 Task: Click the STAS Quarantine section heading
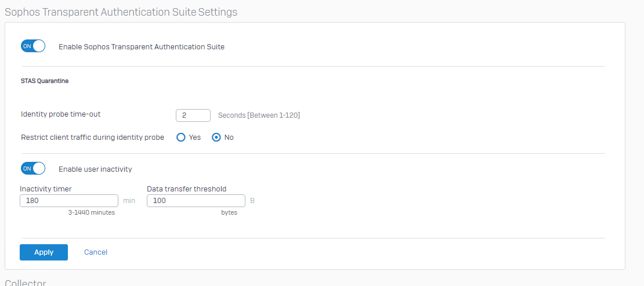tap(45, 81)
